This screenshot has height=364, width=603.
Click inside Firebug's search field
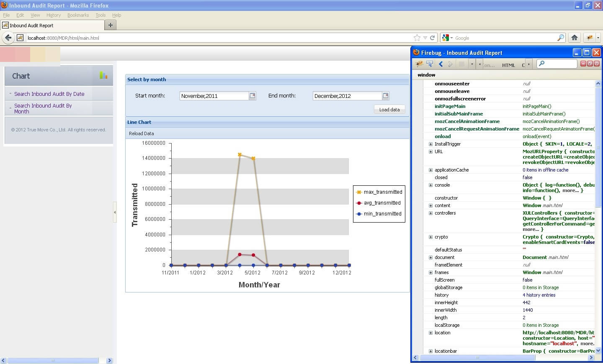pyautogui.click(x=557, y=64)
